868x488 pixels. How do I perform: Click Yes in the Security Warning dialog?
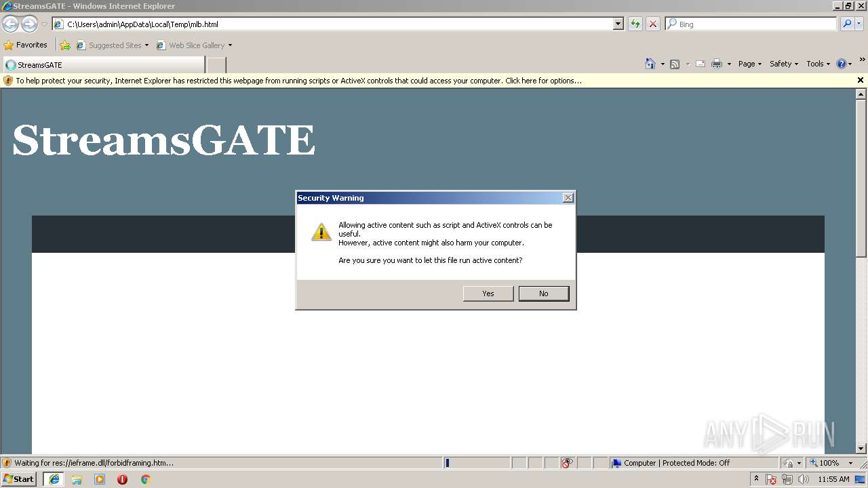[488, 293]
